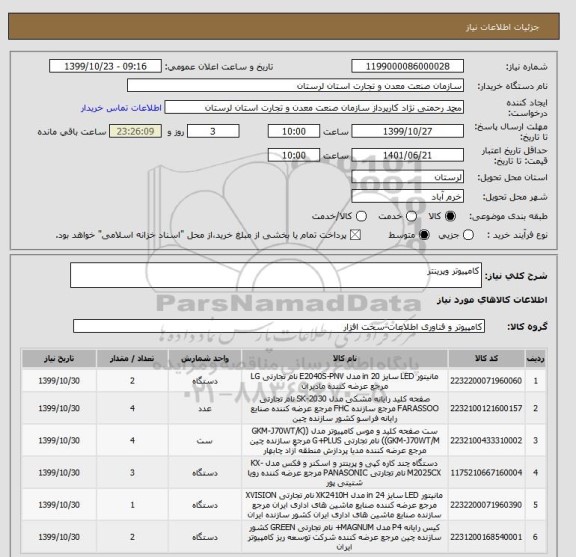Click product code 117521066716​0004 in row 4
The image size is (576, 557).
pos(486,472)
